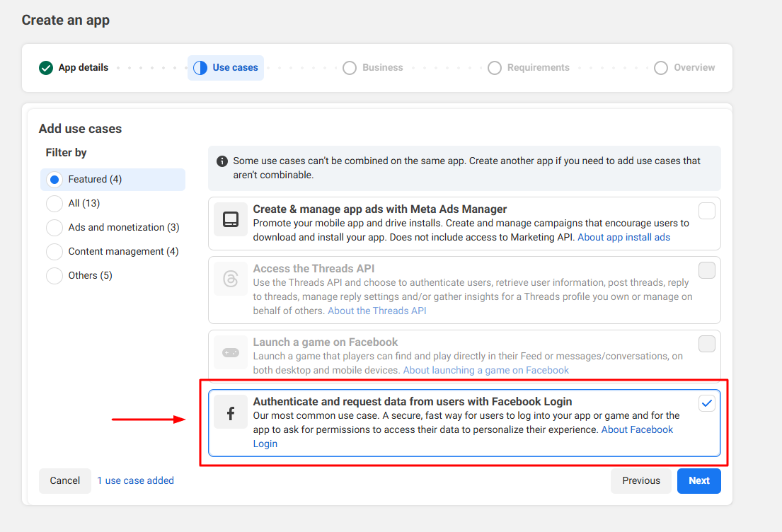782x532 pixels.
Task: Click the 'Create an app' page heading
Action: pos(66,21)
